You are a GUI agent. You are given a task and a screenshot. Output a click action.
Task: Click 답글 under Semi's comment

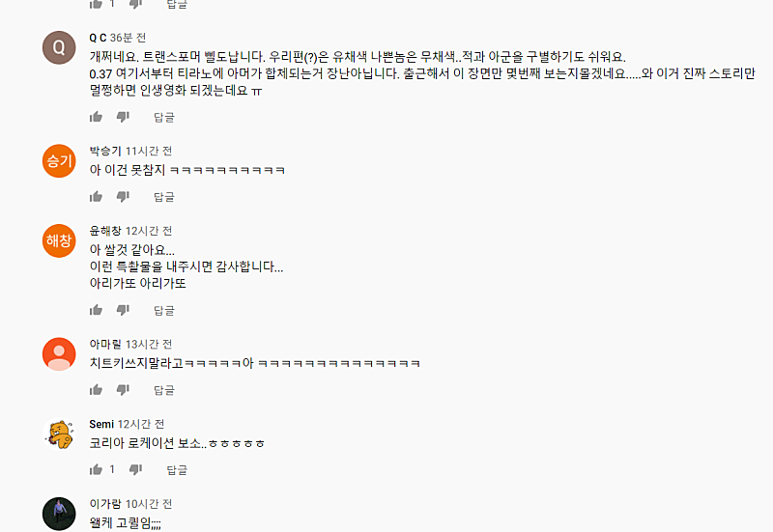tap(177, 470)
